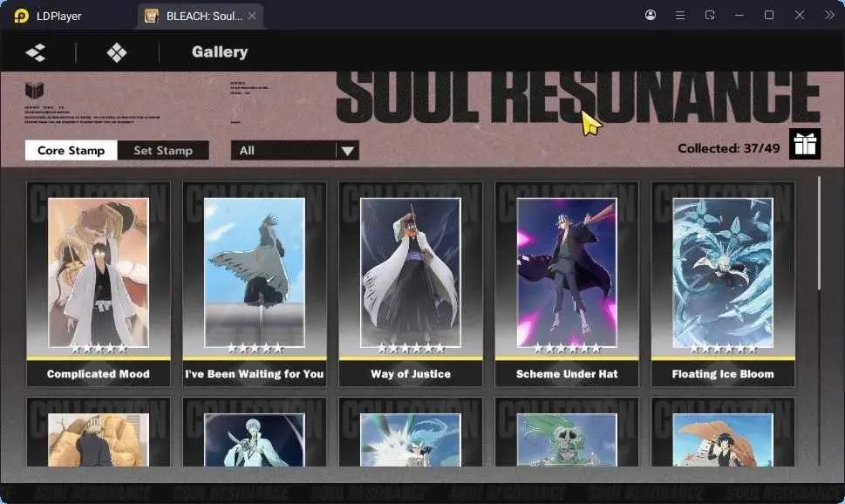
Task: Minimize the LDPlayer window
Action: coord(739,15)
